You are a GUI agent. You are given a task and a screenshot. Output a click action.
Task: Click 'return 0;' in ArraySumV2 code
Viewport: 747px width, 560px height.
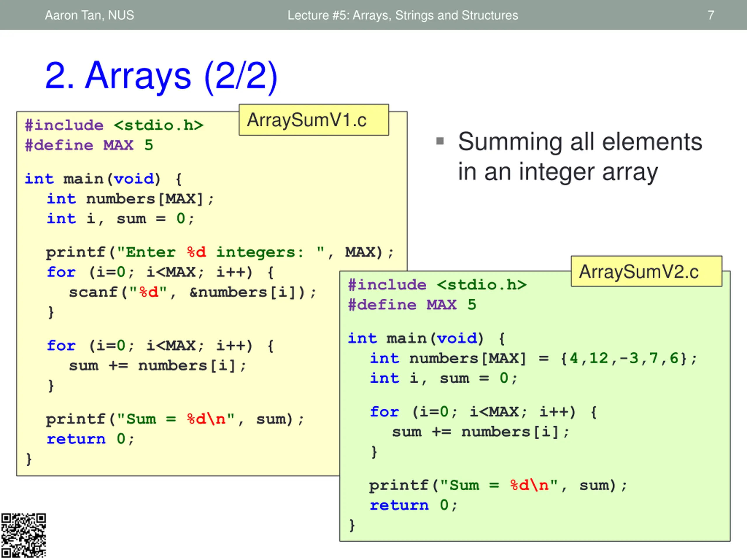(x=414, y=506)
